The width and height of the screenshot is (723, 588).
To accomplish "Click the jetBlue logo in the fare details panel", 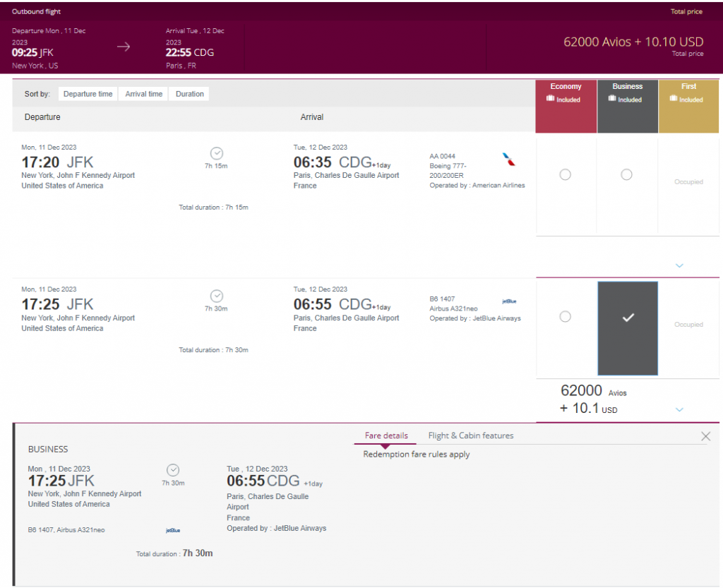I will coord(173,529).
